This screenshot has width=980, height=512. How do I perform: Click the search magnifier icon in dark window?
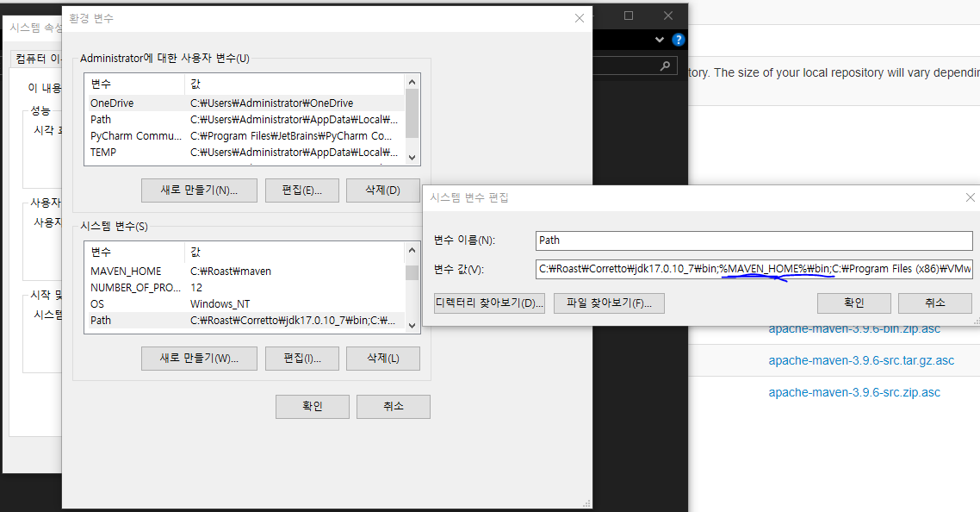pyautogui.click(x=665, y=66)
